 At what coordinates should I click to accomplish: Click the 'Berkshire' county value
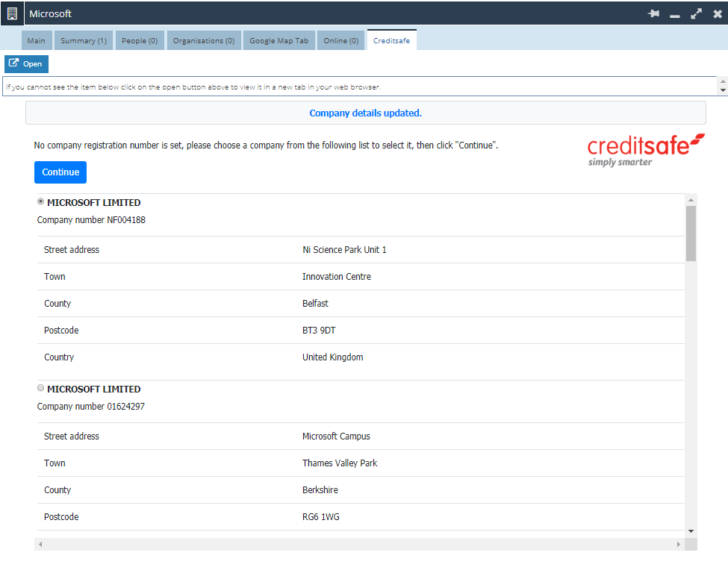pyautogui.click(x=320, y=490)
